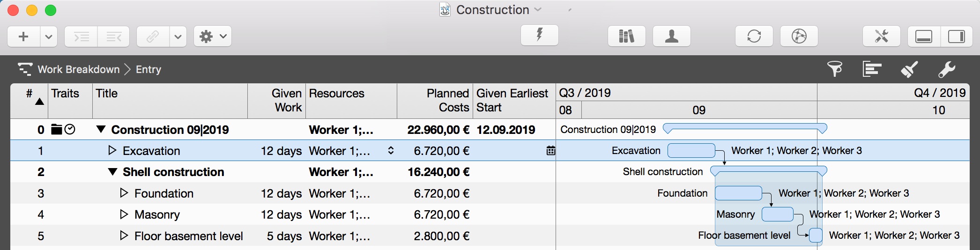Image resolution: width=980 pixels, height=250 pixels.
Task: Click the lightning bolt toolbar icon
Action: (539, 36)
